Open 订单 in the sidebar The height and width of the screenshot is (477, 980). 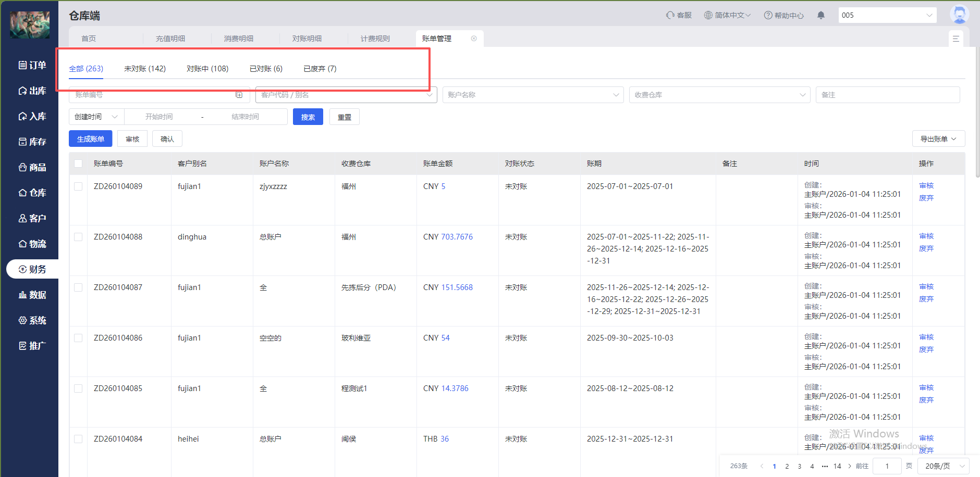click(x=32, y=65)
